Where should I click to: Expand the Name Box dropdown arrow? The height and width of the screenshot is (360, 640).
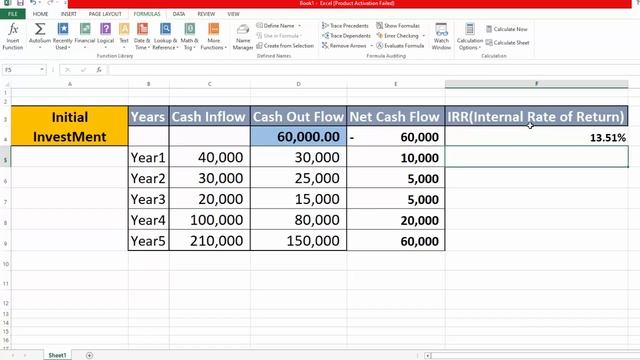pos(42,70)
